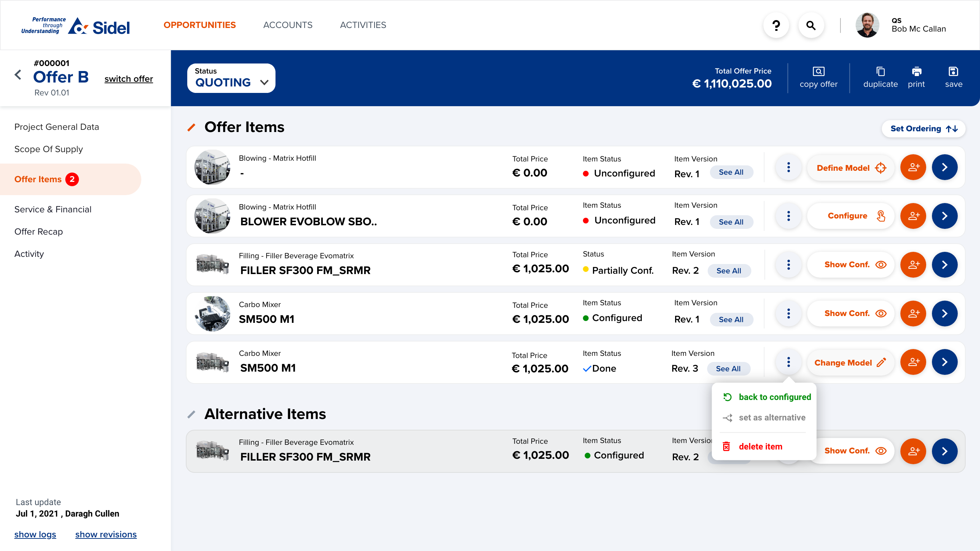Click the Total Offer Price value
Screen dimensions: 980x551
click(x=731, y=84)
